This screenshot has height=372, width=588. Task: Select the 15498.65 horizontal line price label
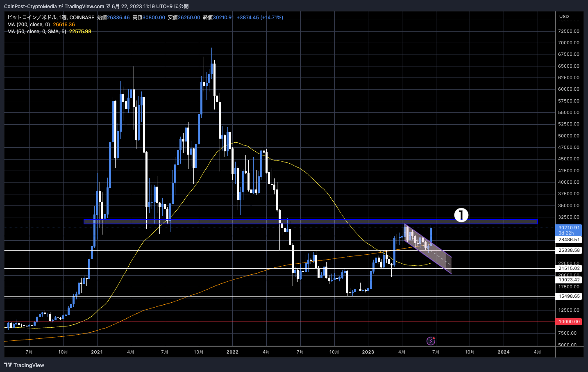click(569, 296)
